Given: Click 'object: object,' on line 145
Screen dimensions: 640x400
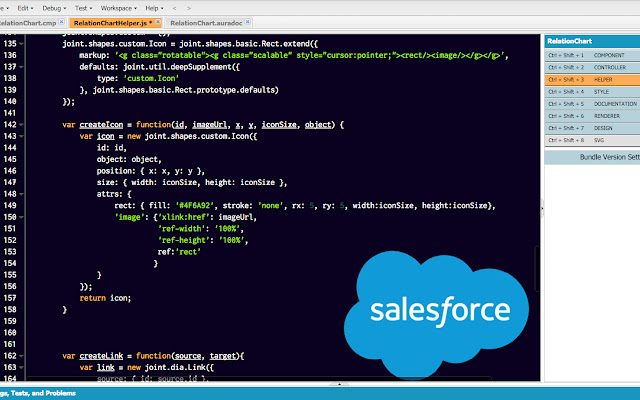Looking at the screenshot, I should [129, 160].
